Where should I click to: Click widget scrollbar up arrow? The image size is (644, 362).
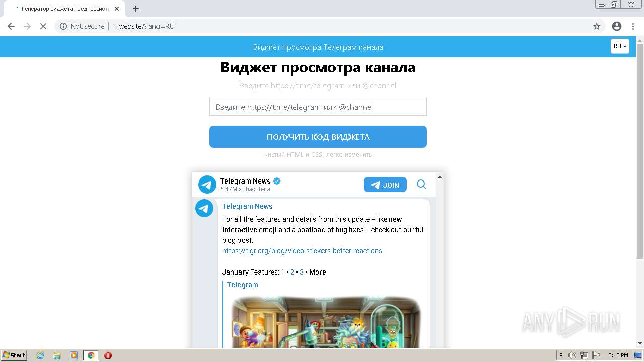(x=440, y=177)
